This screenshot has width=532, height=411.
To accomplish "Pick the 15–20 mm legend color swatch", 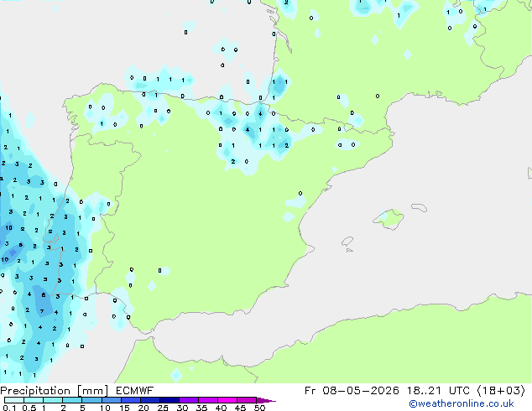I will pyautogui.click(x=130, y=400).
